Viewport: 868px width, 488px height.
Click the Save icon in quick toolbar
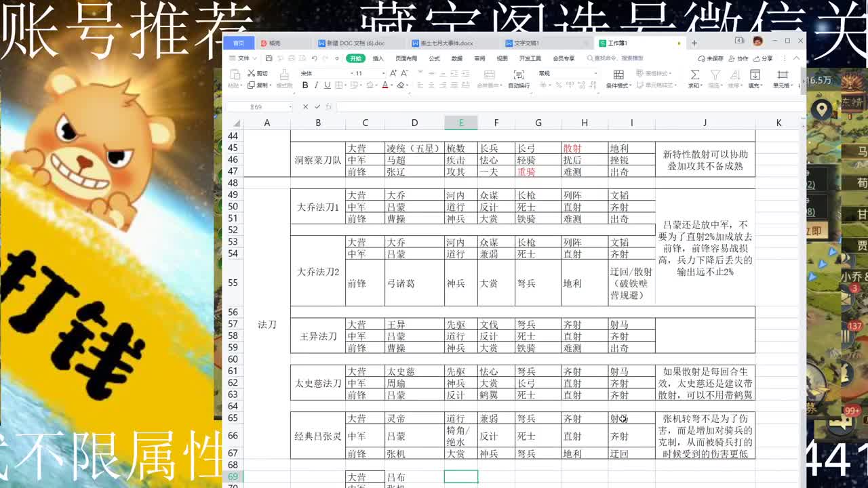pos(269,58)
